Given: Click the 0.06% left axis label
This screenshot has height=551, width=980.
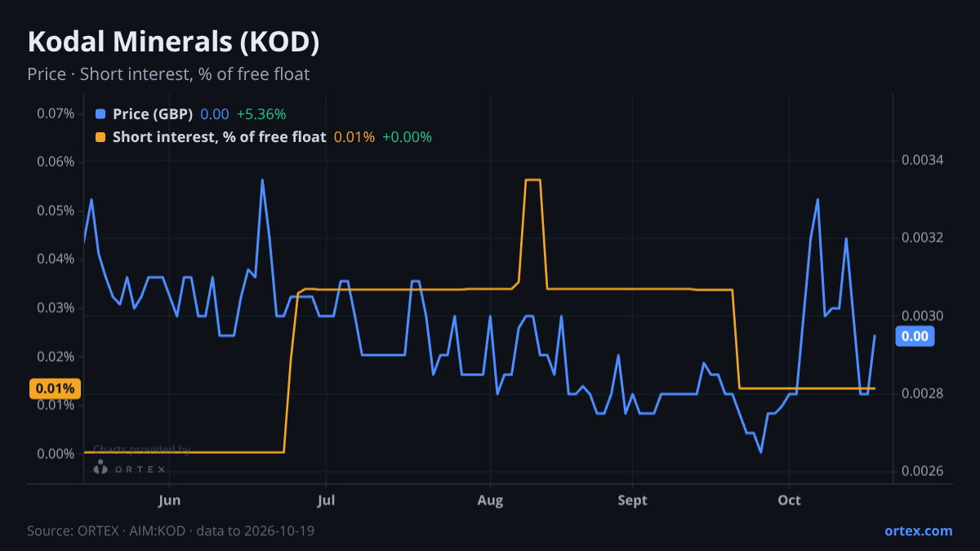Looking at the screenshot, I should [x=56, y=162].
